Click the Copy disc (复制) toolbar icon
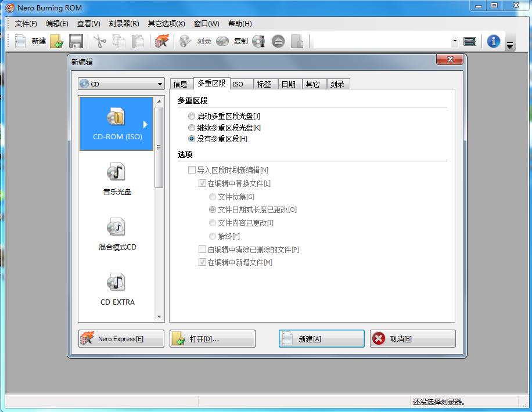 222,41
